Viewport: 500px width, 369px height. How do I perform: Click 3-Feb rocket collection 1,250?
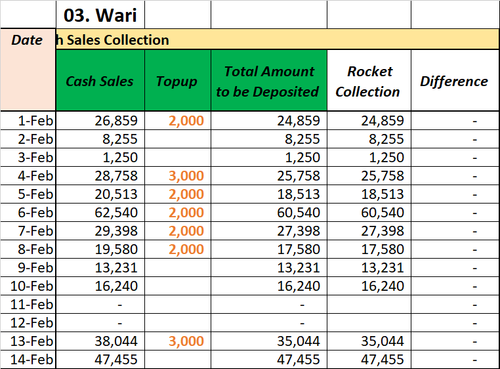(x=369, y=157)
